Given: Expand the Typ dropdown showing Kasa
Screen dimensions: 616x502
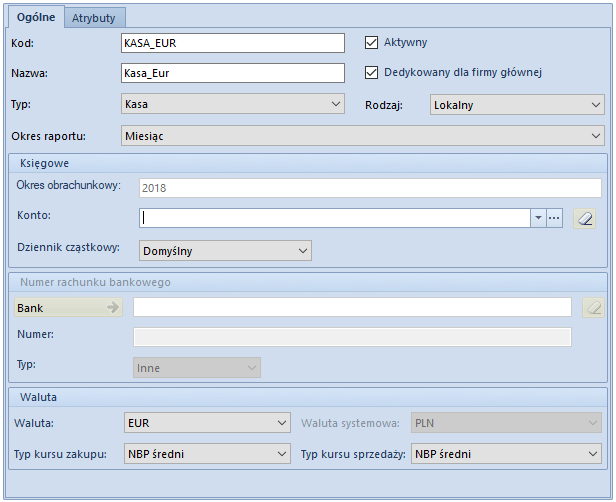Looking at the screenshot, I should [233, 104].
